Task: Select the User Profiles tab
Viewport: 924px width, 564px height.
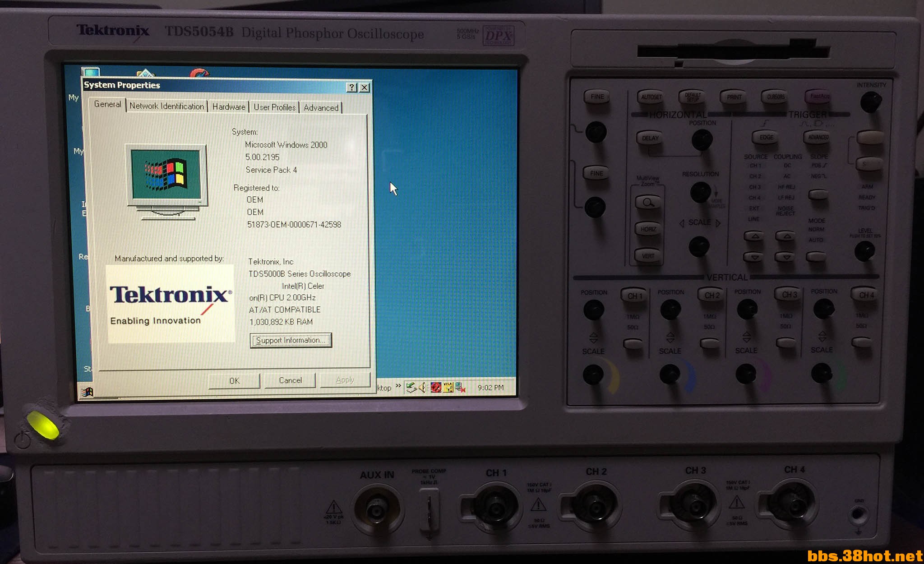Action: coord(274,107)
